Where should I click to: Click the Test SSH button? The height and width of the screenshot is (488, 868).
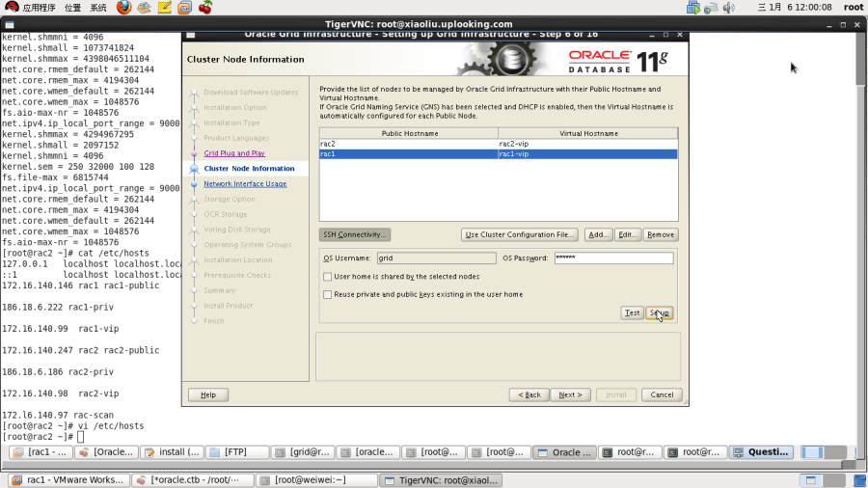click(632, 313)
